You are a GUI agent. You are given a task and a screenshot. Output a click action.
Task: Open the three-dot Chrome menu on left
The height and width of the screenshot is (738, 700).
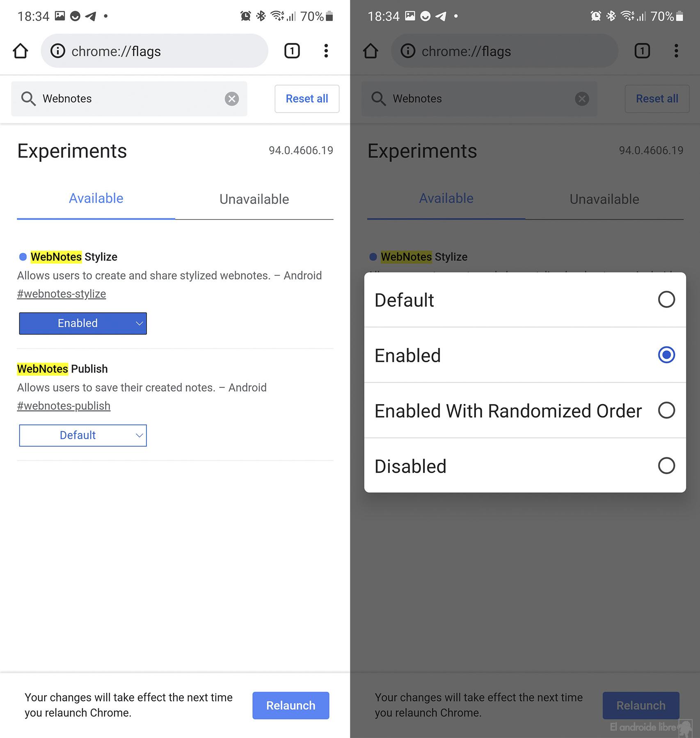[x=326, y=51]
